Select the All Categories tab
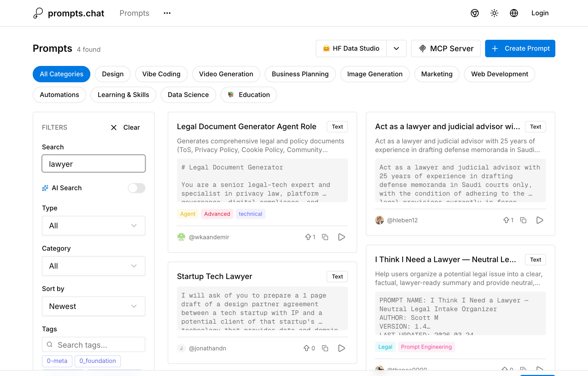Viewport: 588px width, 376px height. click(x=62, y=74)
